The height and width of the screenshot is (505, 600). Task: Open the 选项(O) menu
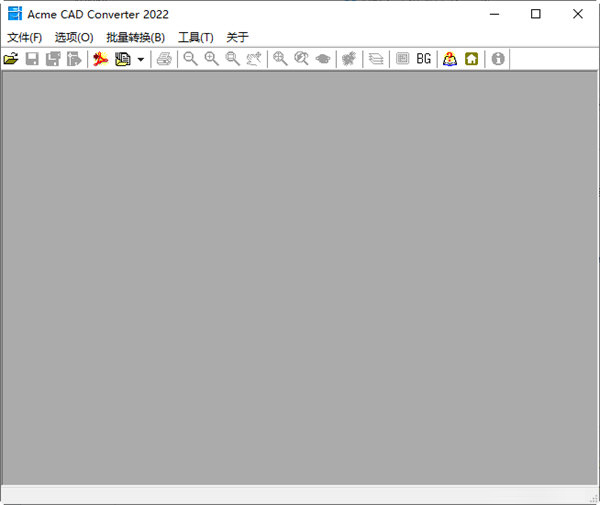click(x=73, y=37)
